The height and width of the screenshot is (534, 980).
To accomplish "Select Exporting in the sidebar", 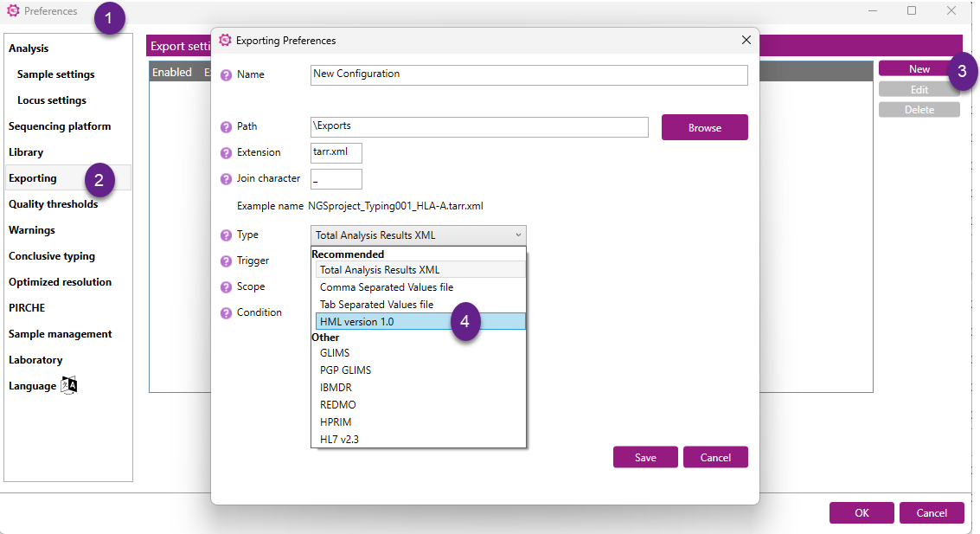I will pyautogui.click(x=68, y=178).
